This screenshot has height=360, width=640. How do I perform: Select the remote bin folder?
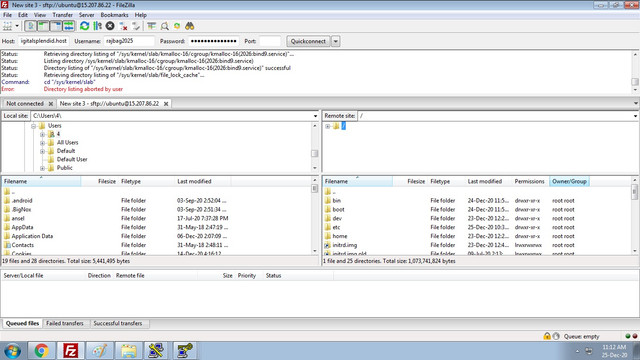[x=336, y=201]
